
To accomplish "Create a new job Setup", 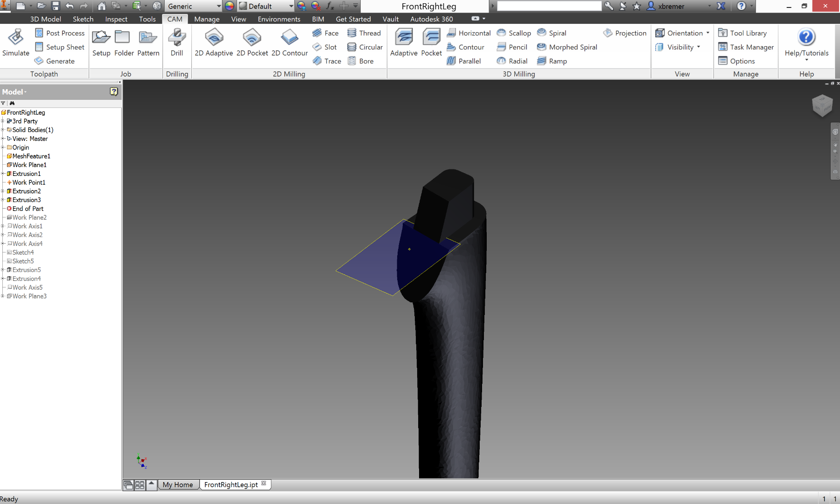I will 101,42.
